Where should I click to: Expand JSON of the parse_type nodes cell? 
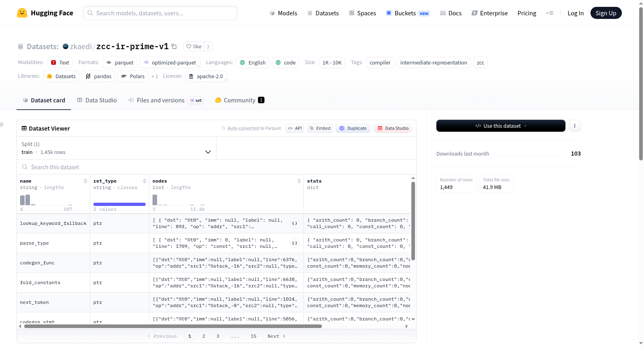tap(295, 243)
